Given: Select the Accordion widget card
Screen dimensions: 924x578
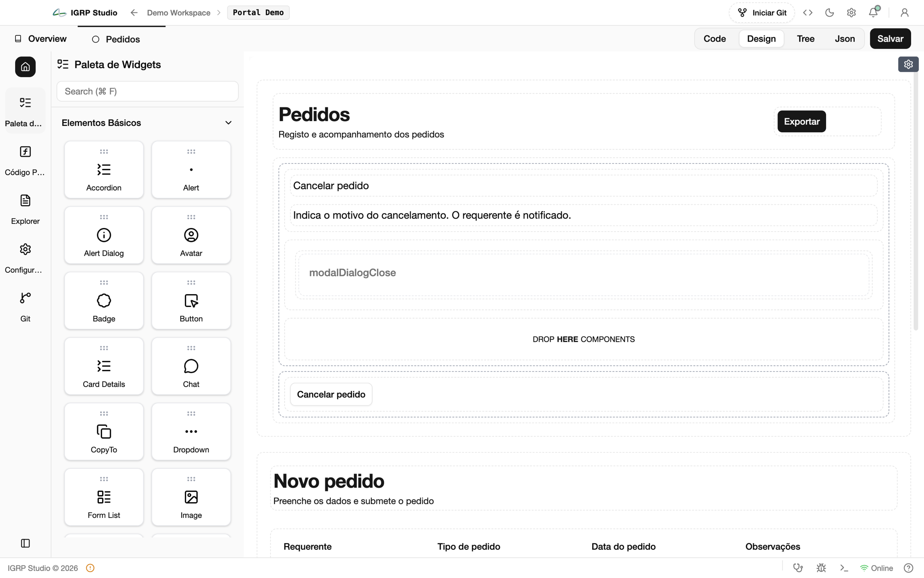Looking at the screenshot, I should tap(104, 170).
